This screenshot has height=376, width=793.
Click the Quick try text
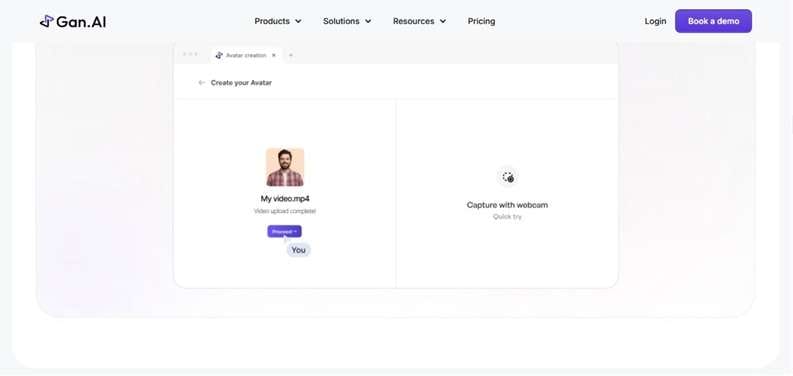(507, 217)
